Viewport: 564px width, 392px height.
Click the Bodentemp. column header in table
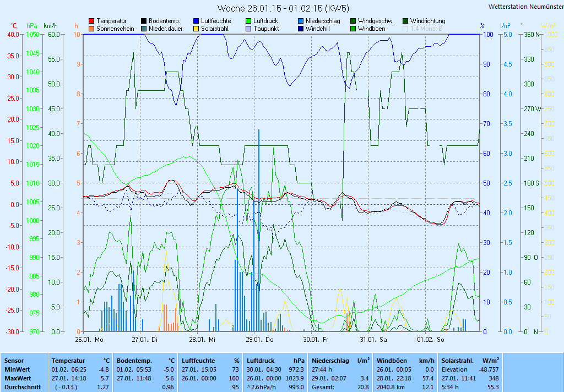coord(134,361)
